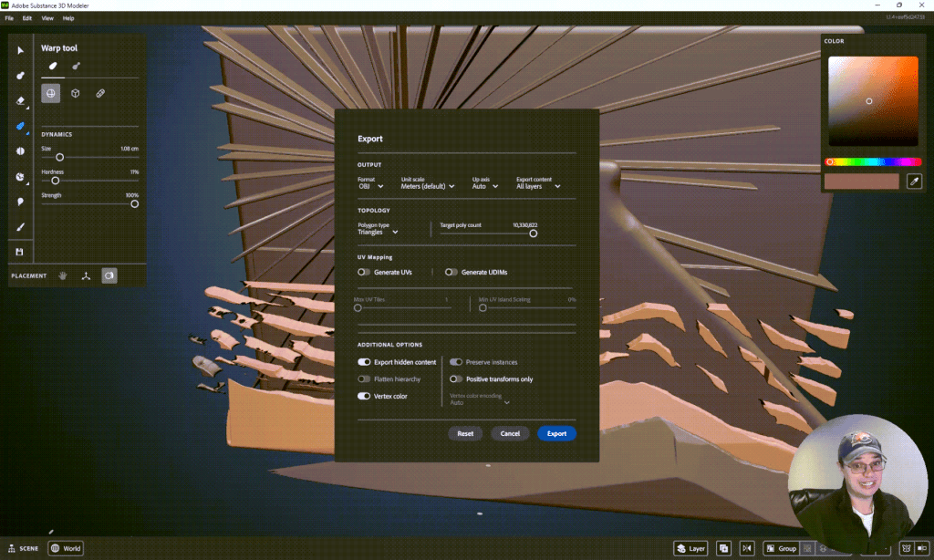Screen dimensions: 934x560
Task: Activate the blue Warp tool icon
Action: click(x=20, y=126)
